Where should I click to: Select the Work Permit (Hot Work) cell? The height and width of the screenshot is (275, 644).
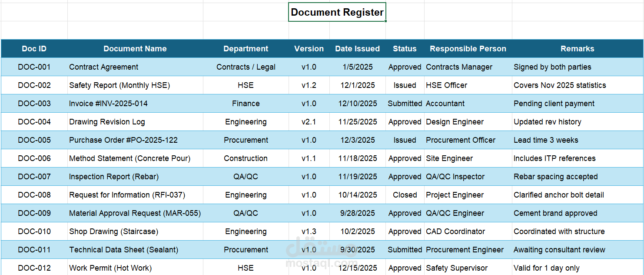tap(135, 267)
